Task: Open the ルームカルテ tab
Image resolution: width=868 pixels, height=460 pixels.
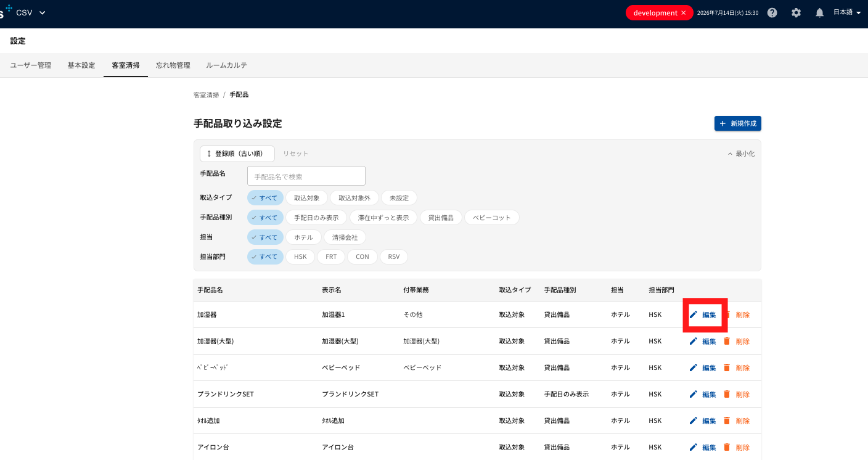Action: click(227, 65)
